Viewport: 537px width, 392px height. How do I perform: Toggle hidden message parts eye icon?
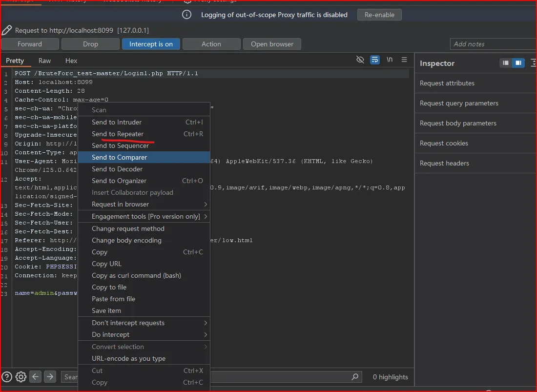point(360,60)
